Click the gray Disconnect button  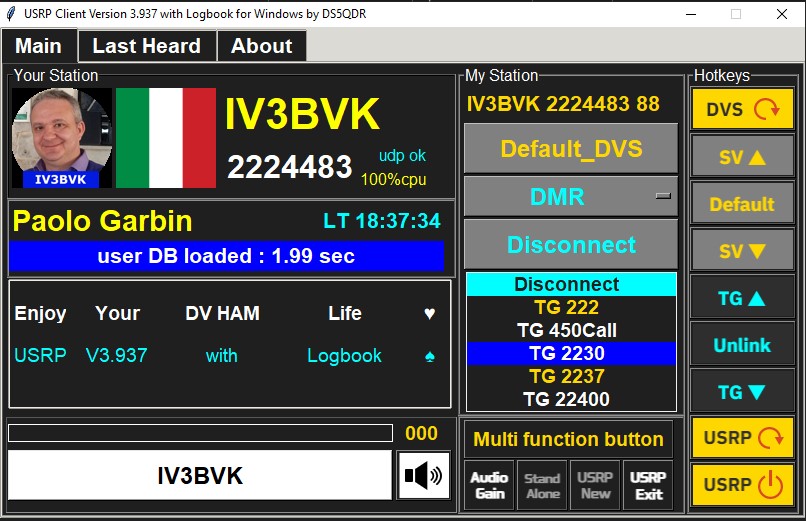point(571,245)
